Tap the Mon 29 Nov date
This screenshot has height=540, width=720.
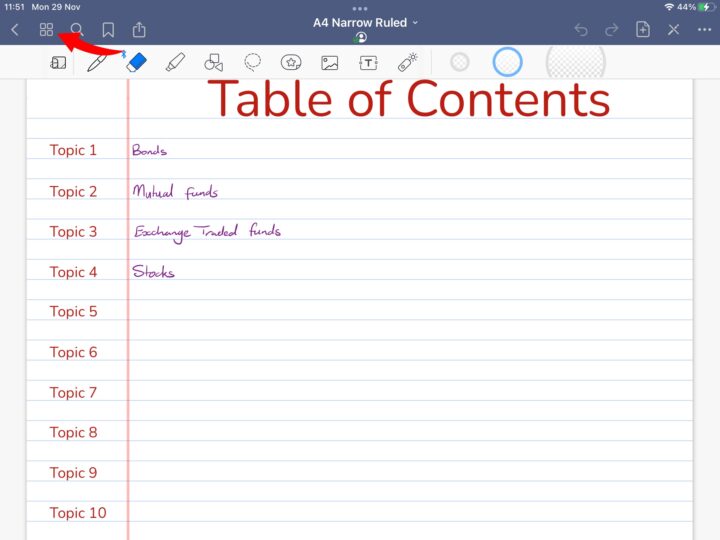[56, 7]
